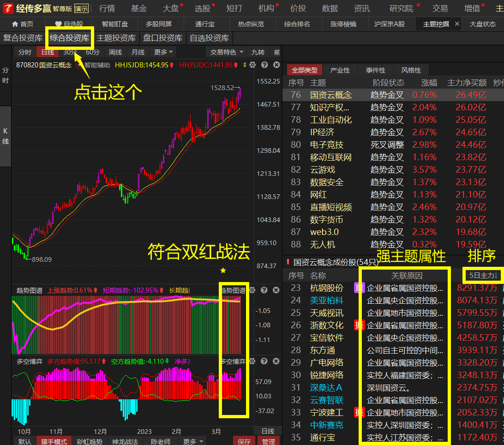504x445 pixels.
Task: Click the 九转 indicator button
Action: click(x=258, y=52)
